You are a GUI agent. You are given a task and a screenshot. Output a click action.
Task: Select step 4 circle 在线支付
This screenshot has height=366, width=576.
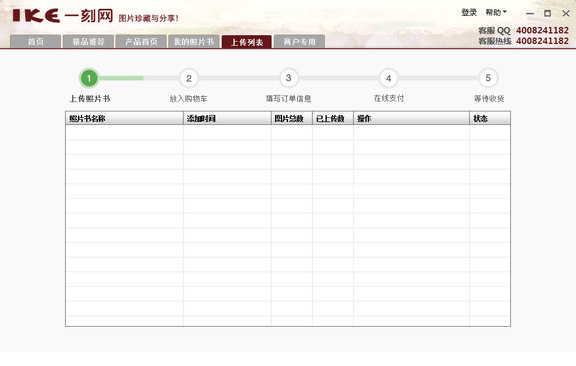(x=388, y=78)
